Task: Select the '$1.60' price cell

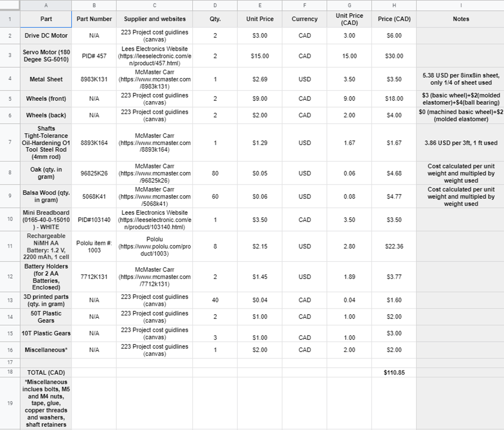Action: (394, 300)
